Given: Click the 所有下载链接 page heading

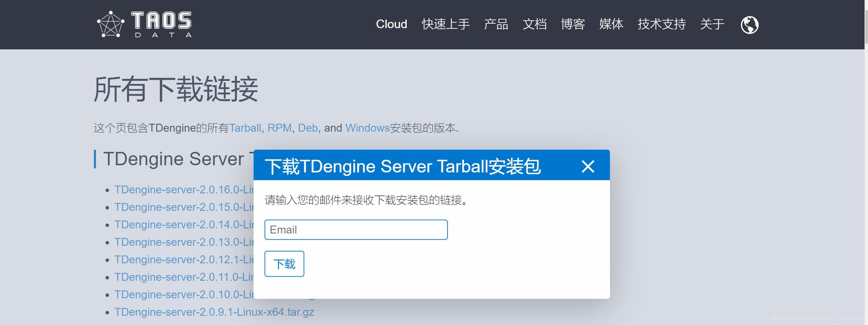Looking at the screenshot, I should tap(176, 89).
